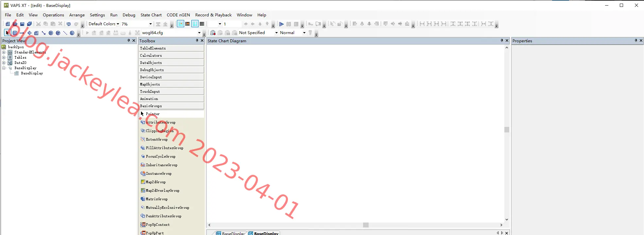This screenshot has height=235, width=644.
Task: Open the CODE nGEN menu
Action: point(178,15)
